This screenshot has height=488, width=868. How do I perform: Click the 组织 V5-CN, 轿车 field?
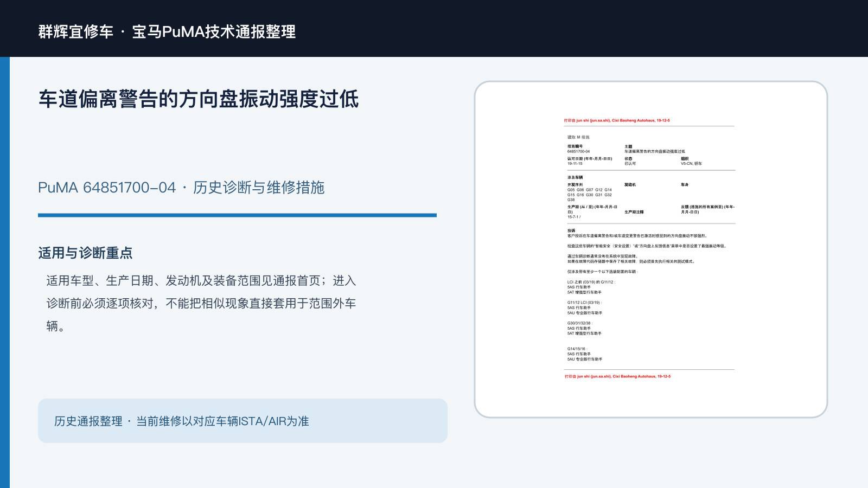[x=691, y=161]
